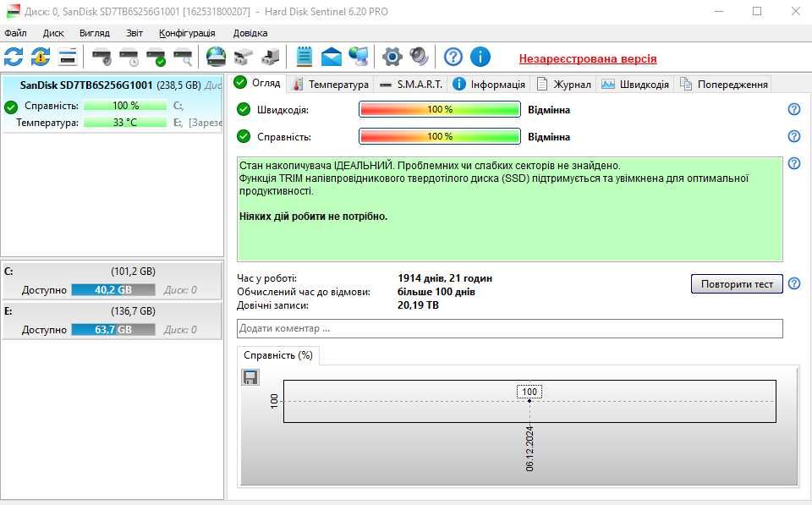Select the E: (136,7 GB) partition header

pos(112,311)
